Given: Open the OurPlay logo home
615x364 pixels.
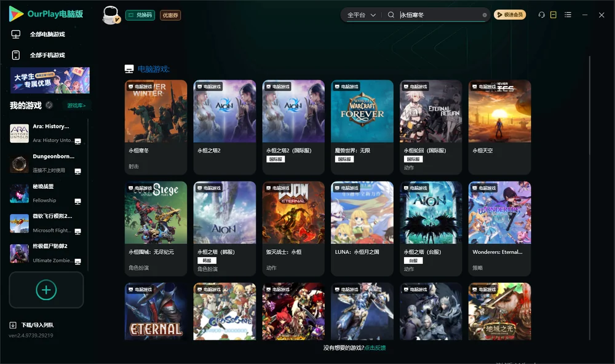Looking at the screenshot, I should click(x=46, y=14).
